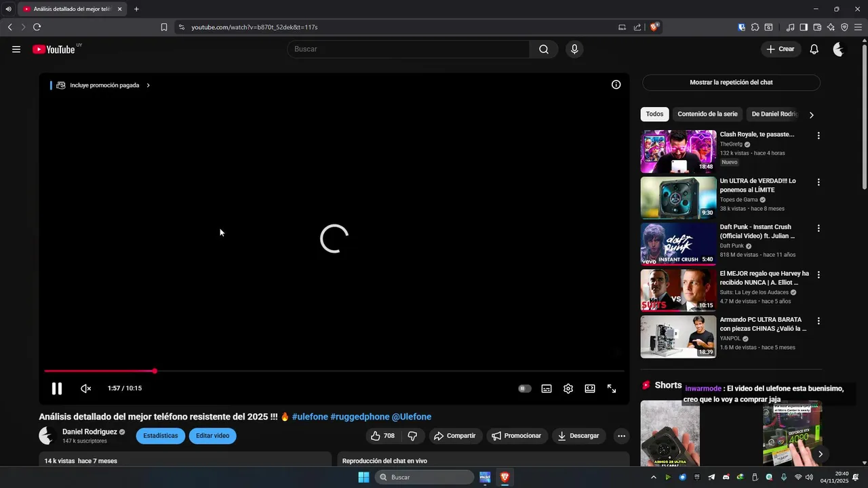
Task: Open the Crear button
Action: pos(781,49)
